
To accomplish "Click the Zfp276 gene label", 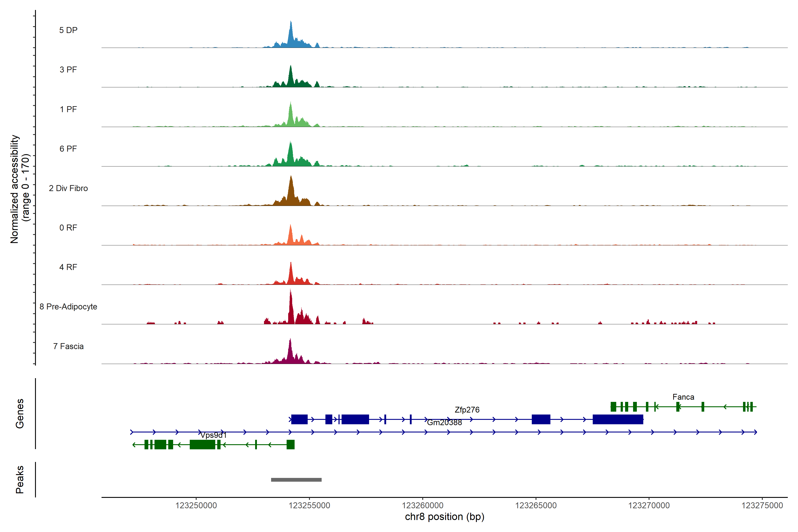I will [x=467, y=410].
